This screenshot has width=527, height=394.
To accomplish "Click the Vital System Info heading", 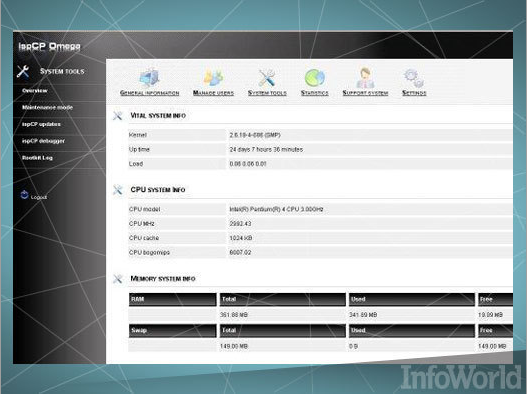I will pyautogui.click(x=158, y=116).
